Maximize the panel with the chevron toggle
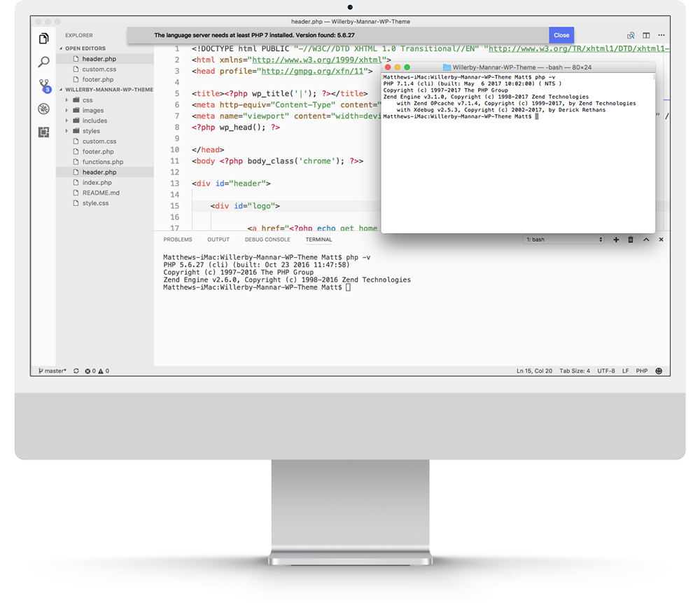This screenshot has width=700, height=603. click(x=645, y=239)
